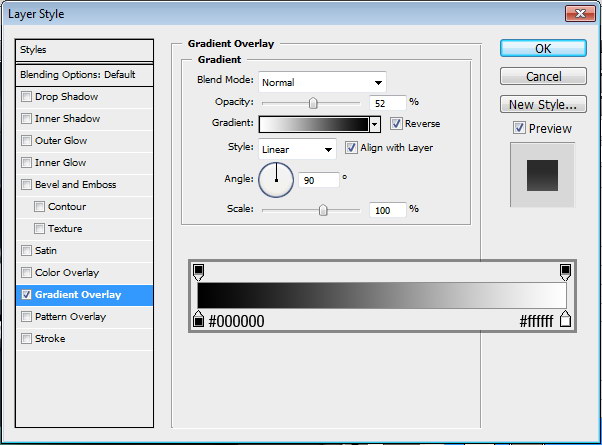Viewport: 602px width, 445px height.
Task: Turn on the Inner Glow checkbox
Action: click(26, 162)
